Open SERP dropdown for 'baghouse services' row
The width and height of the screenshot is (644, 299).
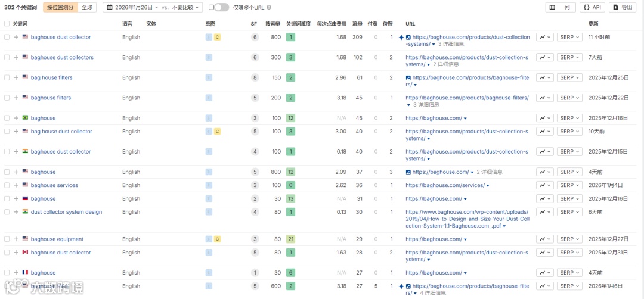point(569,185)
